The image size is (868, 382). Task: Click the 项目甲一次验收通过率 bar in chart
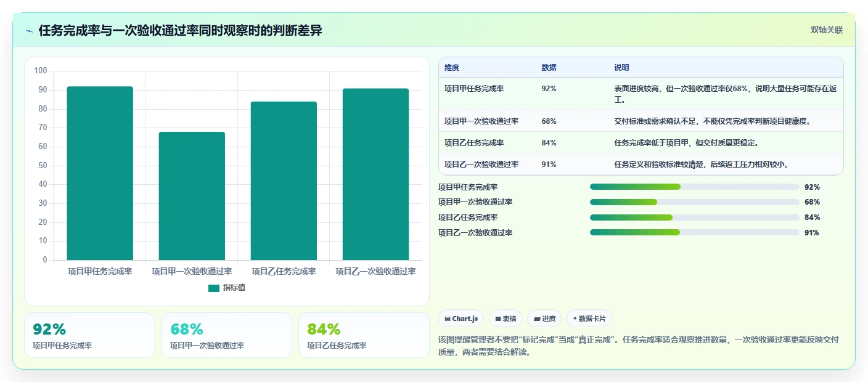(192, 196)
